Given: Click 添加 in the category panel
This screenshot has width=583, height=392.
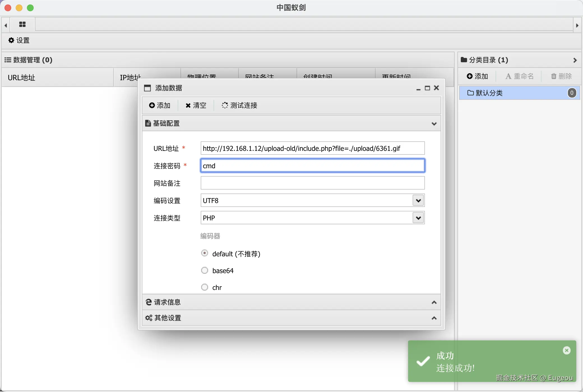Looking at the screenshot, I should (x=477, y=76).
